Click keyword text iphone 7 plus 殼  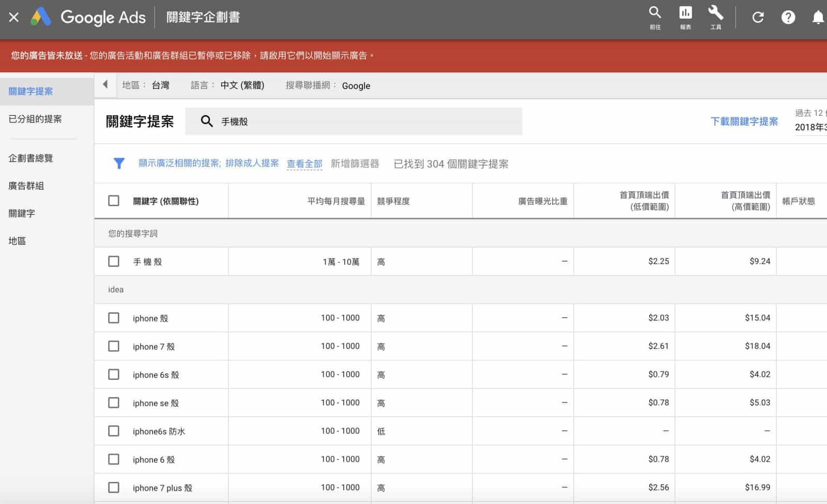162,488
